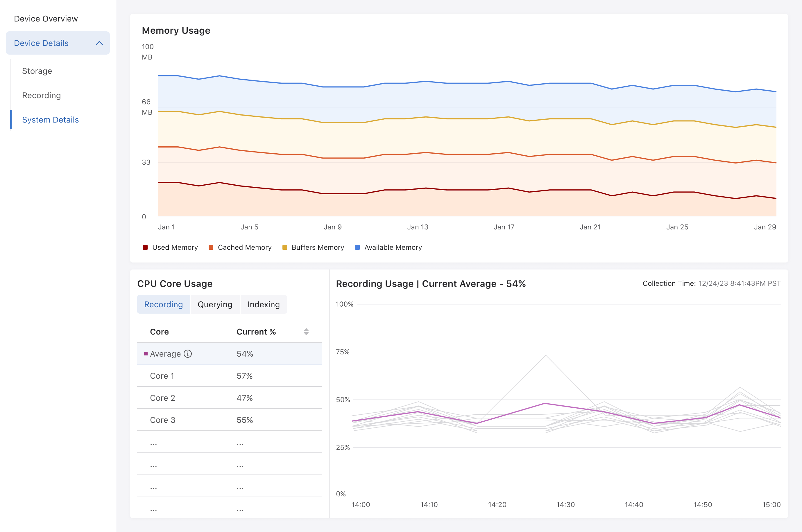Click the 100 MB y-axis label
Image resolution: width=802 pixels, height=532 pixels.
click(x=148, y=52)
